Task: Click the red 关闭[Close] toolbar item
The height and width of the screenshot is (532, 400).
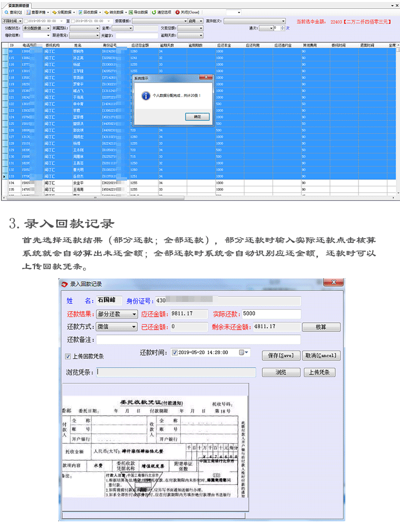Action: click(x=187, y=12)
